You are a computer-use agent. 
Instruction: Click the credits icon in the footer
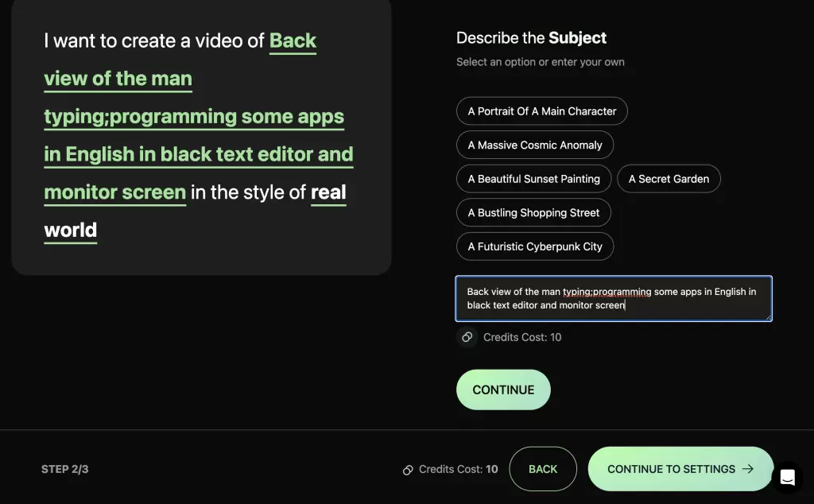pos(408,470)
